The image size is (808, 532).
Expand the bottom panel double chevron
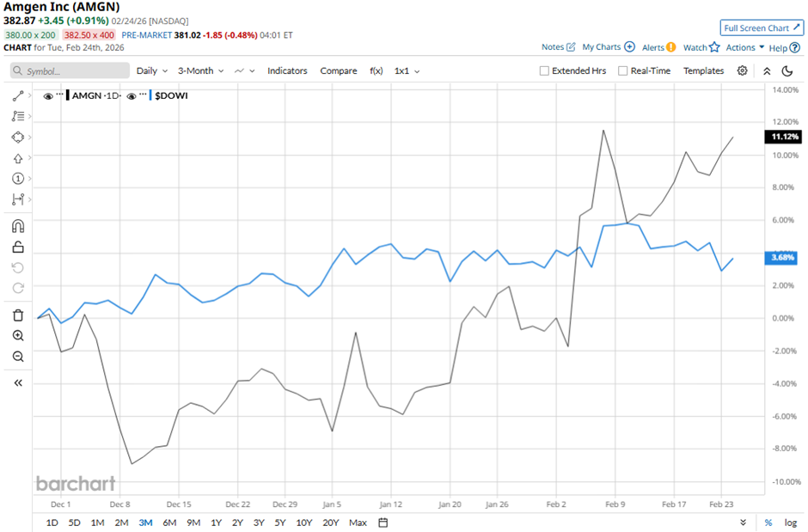coord(743,523)
